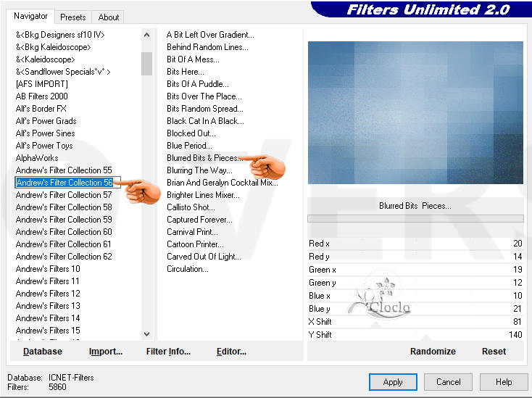This screenshot has height=398, width=532.
Task: Open the Database option
Action: click(43, 351)
